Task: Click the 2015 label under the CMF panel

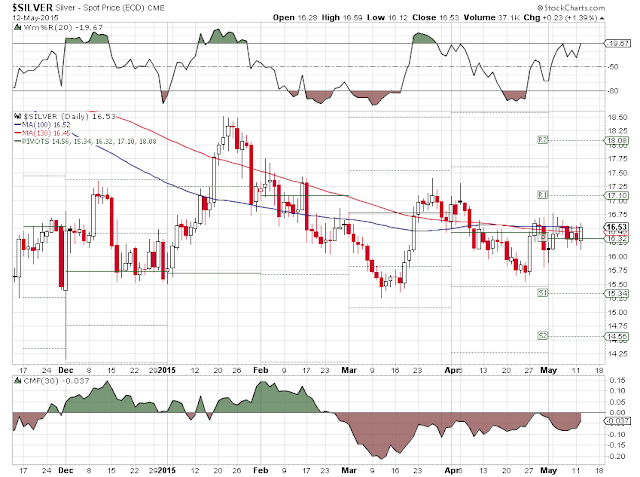Action: (x=167, y=470)
